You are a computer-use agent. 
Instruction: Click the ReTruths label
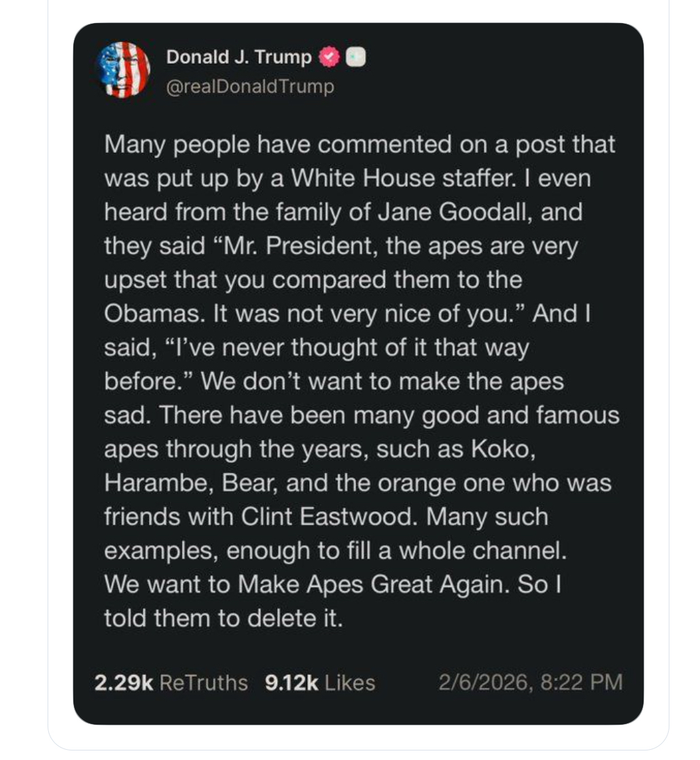point(203,682)
